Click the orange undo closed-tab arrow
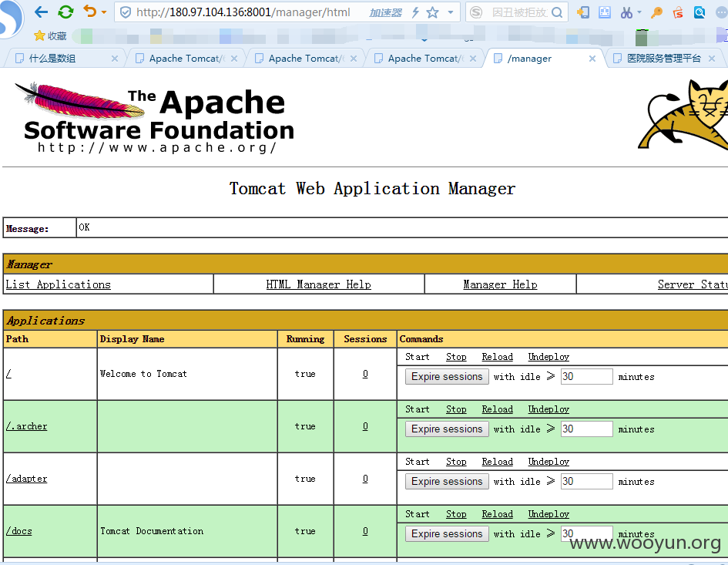Viewport: 728px width, 565px height. pyautogui.click(x=90, y=11)
